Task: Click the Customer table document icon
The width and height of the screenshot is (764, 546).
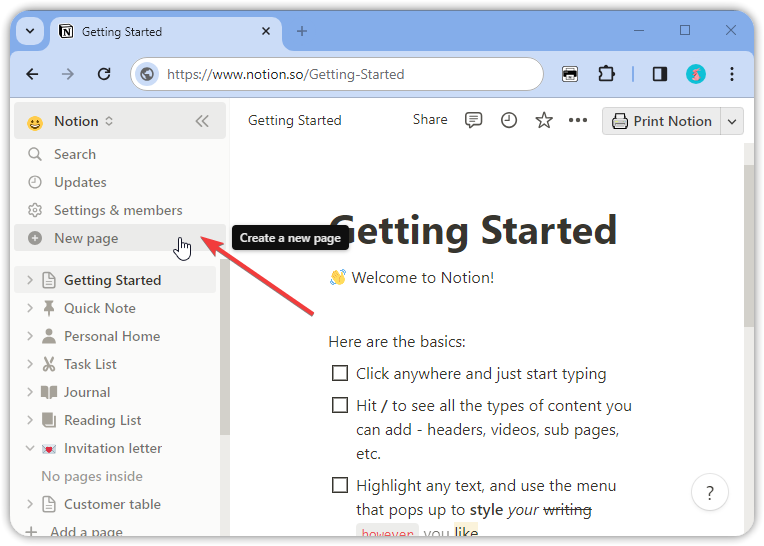Action: [49, 504]
